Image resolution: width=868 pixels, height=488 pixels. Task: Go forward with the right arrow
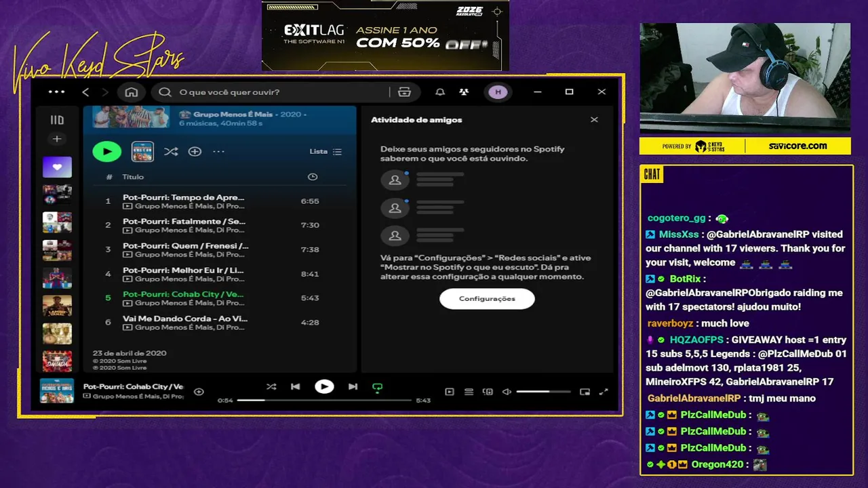click(105, 92)
